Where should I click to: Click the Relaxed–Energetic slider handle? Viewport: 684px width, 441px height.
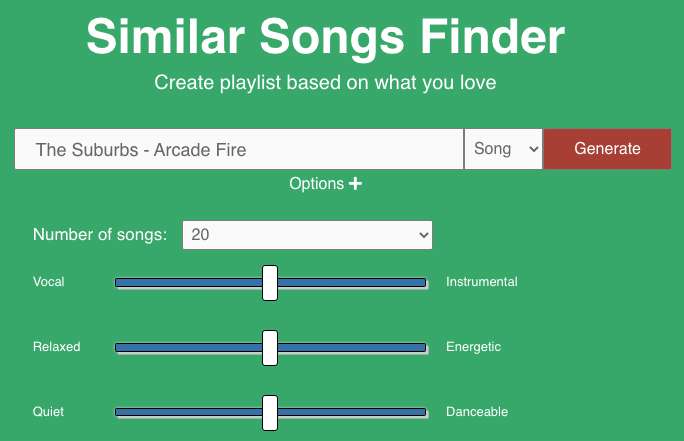(x=269, y=347)
